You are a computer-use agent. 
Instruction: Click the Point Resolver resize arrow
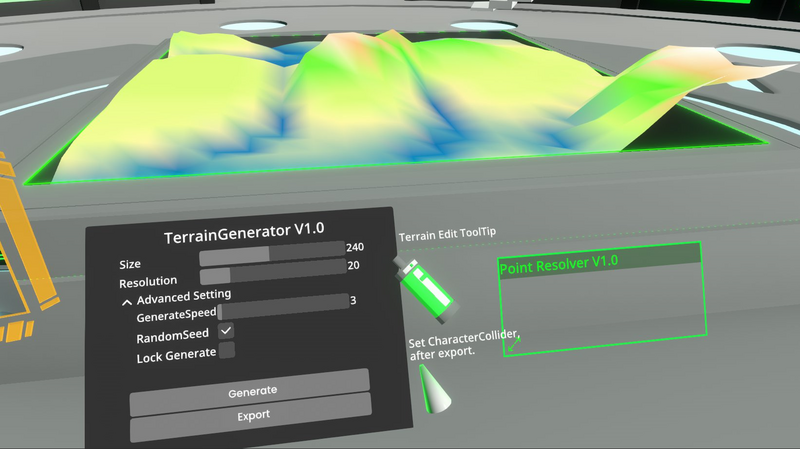click(x=513, y=345)
